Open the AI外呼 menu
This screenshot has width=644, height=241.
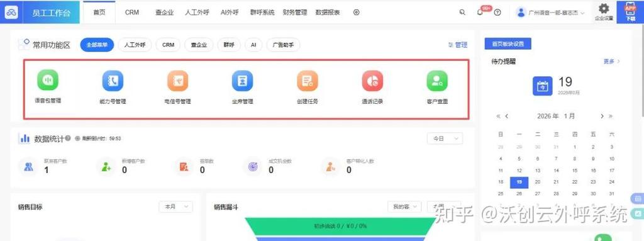[x=229, y=13]
